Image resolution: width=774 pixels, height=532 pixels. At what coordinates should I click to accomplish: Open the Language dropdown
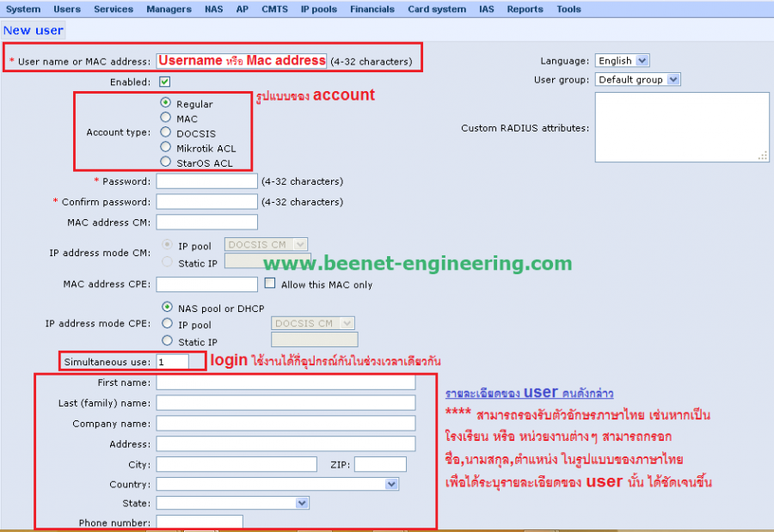[x=621, y=60]
